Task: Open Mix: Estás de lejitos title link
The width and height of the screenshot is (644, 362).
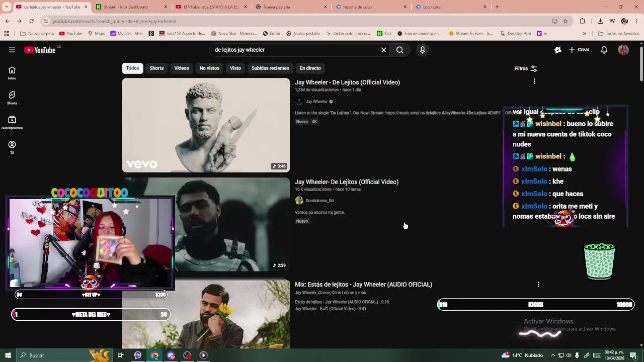Action: tap(363, 285)
